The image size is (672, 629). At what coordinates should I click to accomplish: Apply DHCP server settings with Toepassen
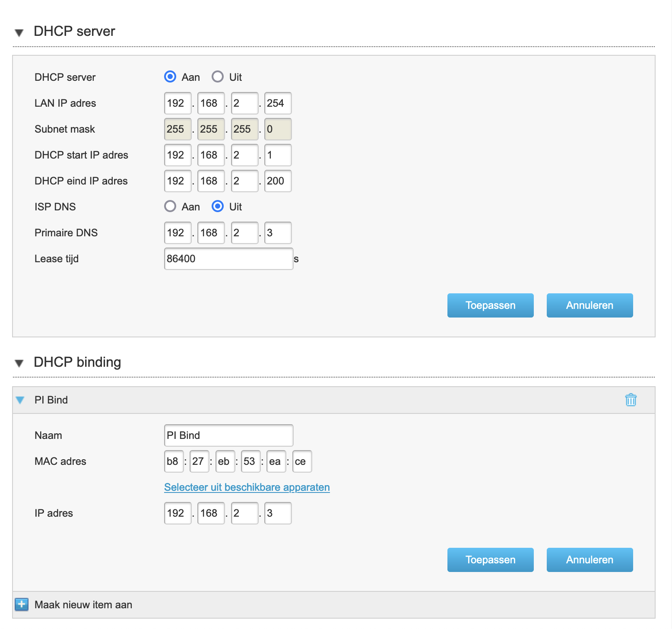coord(490,305)
